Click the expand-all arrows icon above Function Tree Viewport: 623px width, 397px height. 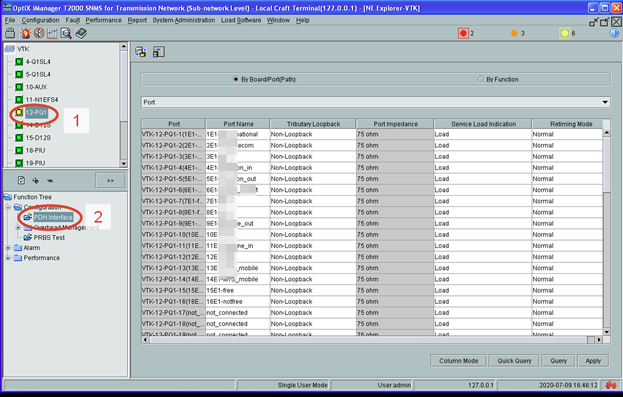point(36,181)
